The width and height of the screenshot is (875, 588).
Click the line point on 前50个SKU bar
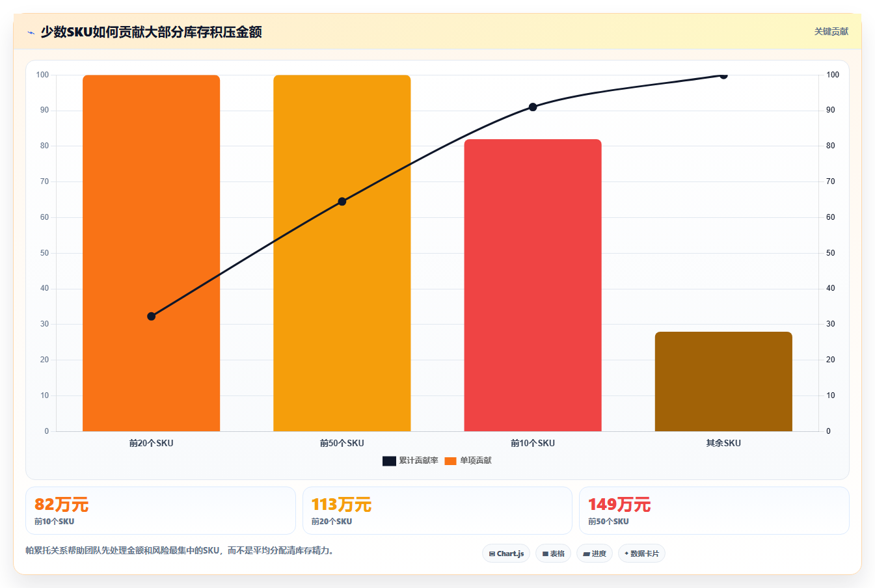(x=342, y=202)
